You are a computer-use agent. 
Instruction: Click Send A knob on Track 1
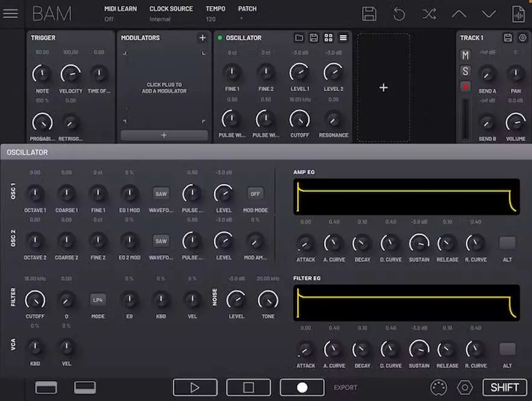tap(487, 74)
